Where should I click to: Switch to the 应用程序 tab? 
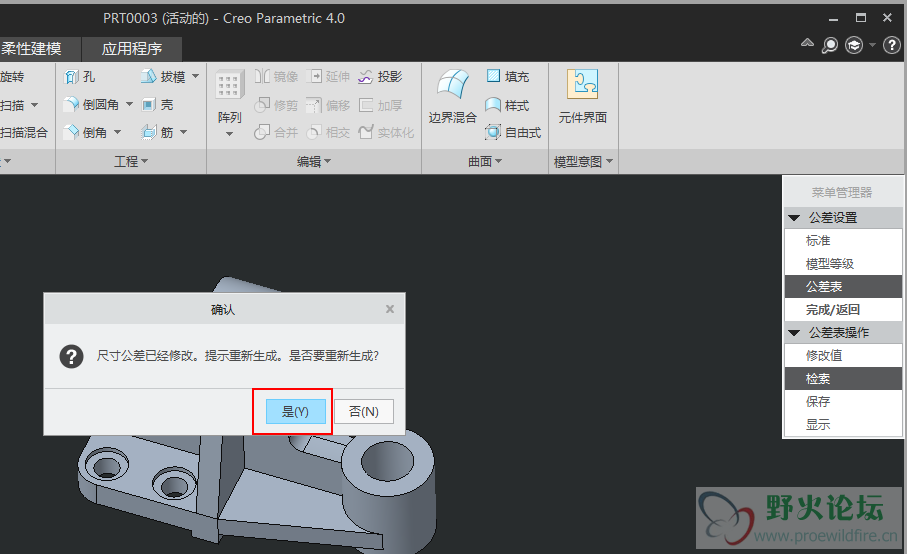coord(132,49)
